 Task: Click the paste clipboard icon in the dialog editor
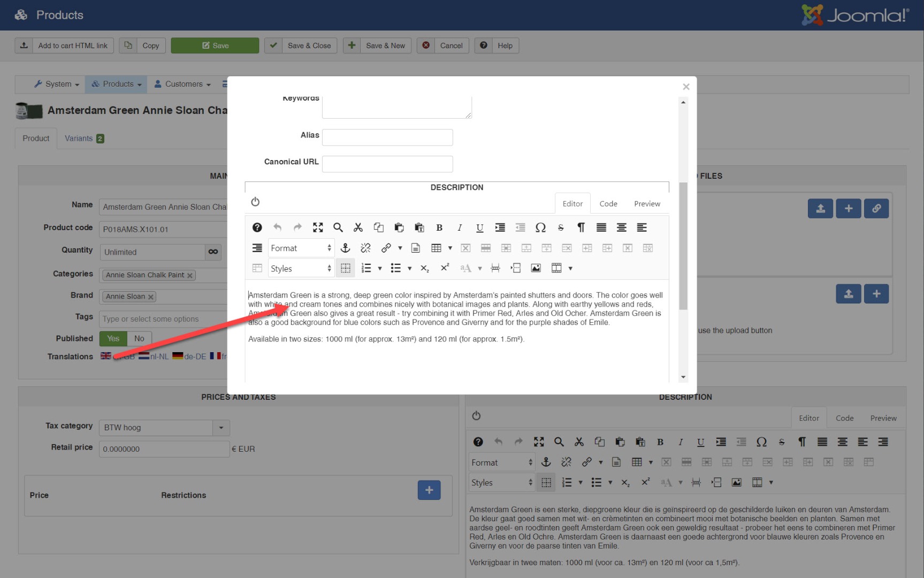pos(399,227)
